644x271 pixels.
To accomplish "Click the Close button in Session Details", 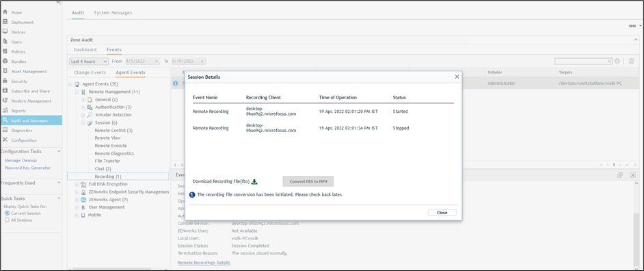I will click(x=442, y=213).
